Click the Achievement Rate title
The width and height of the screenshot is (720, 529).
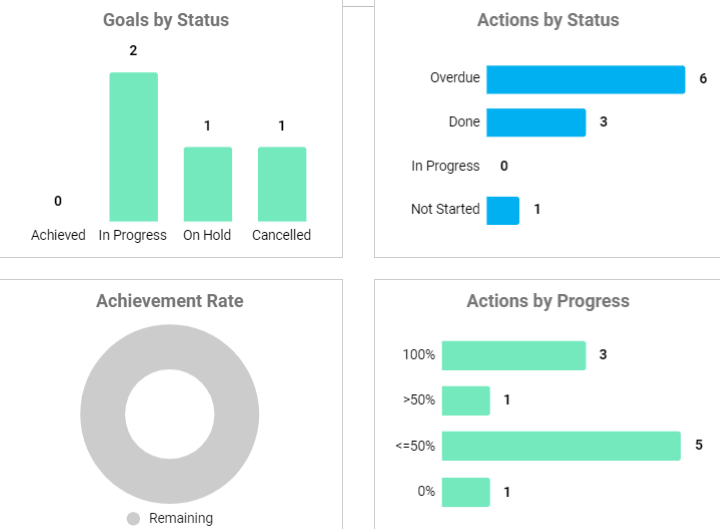tap(170, 301)
